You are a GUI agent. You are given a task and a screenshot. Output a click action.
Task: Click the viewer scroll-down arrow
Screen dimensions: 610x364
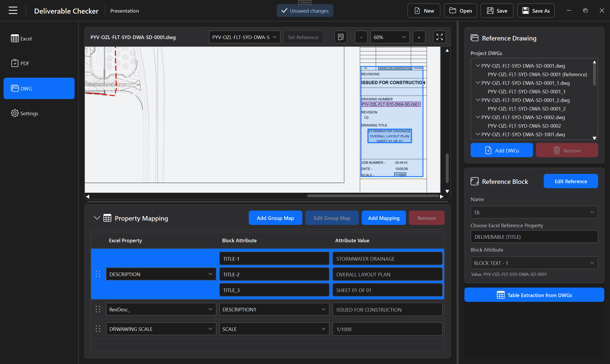[x=447, y=191]
